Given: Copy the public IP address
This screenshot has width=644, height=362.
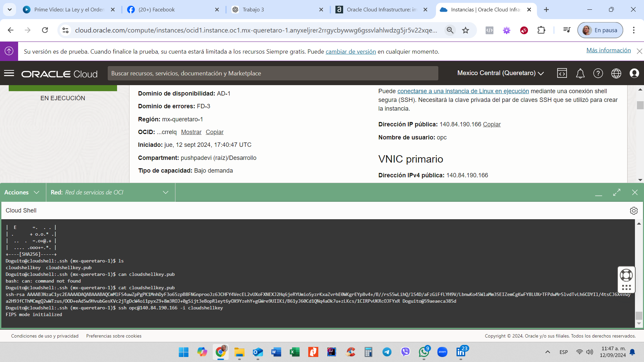Looking at the screenshot, I should pos(492,124).
